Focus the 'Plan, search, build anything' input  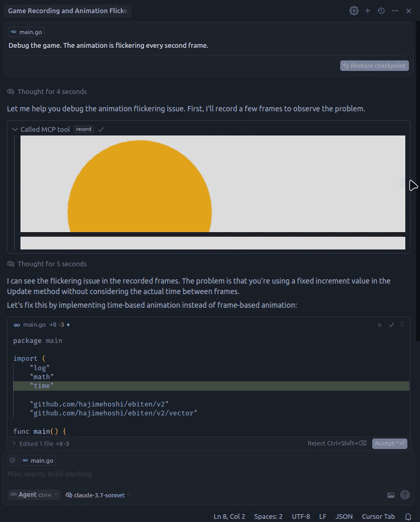point(208,474)
